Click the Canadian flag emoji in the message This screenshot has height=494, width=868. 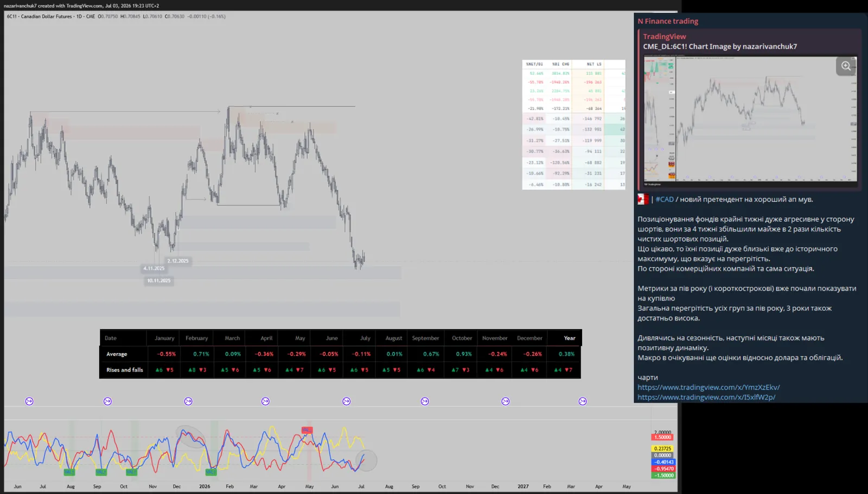click(643, 200)
